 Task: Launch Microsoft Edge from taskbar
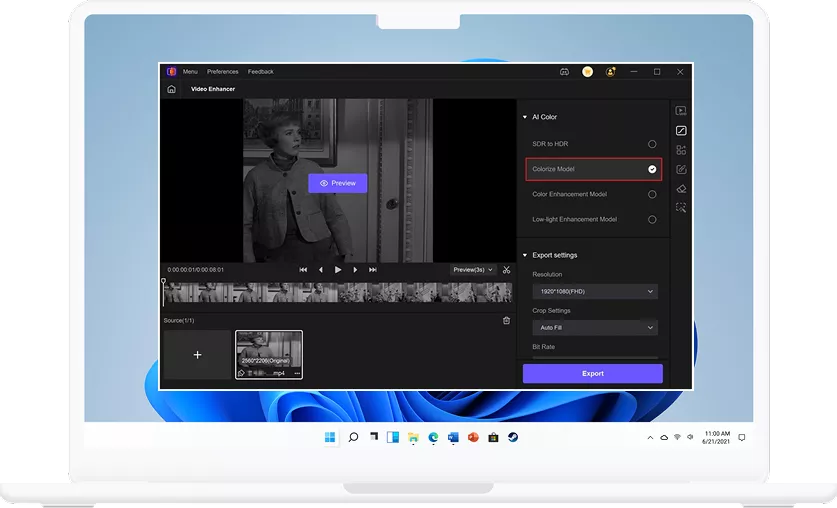[x=433, y=438]
